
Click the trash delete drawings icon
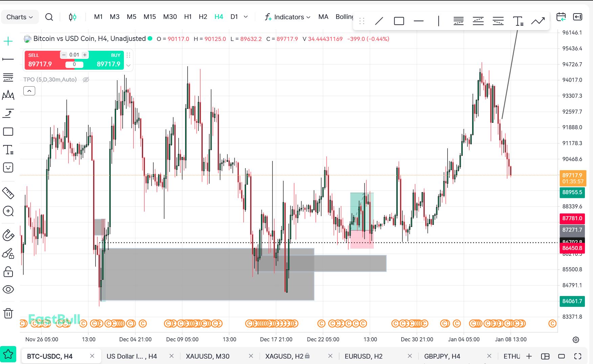(8, 313)
